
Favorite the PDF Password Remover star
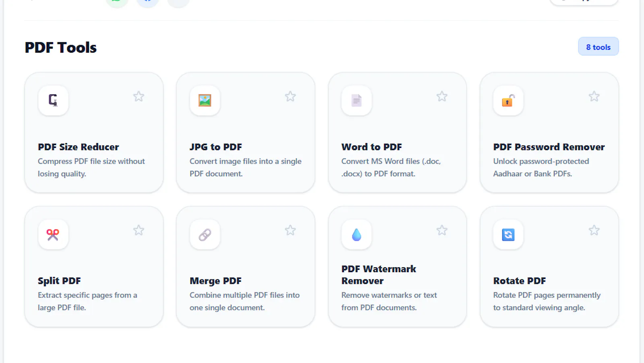(594, 96)
